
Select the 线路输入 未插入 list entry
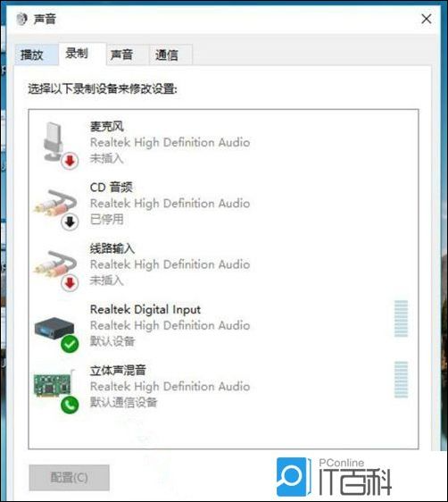coord(223,264)
